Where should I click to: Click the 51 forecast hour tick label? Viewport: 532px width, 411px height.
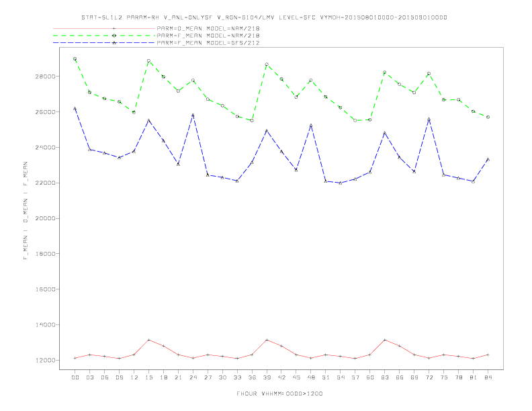click(x=326, y=377)
